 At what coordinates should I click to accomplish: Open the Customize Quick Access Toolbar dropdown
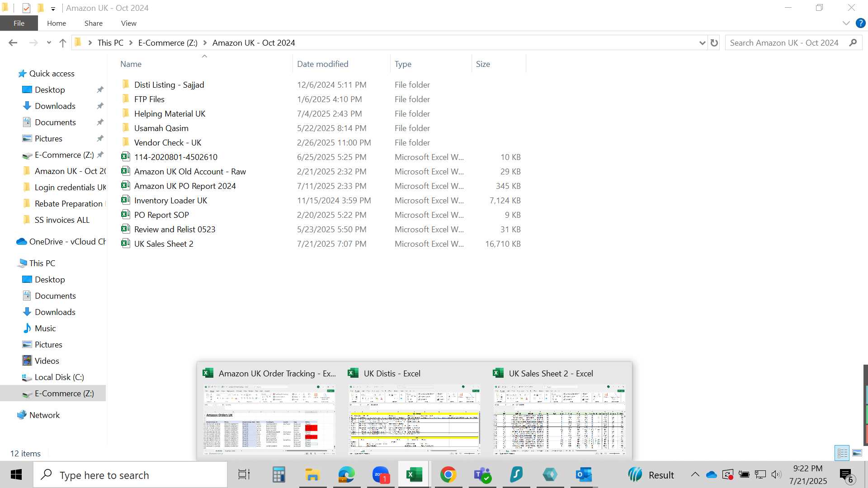point(53,9)
